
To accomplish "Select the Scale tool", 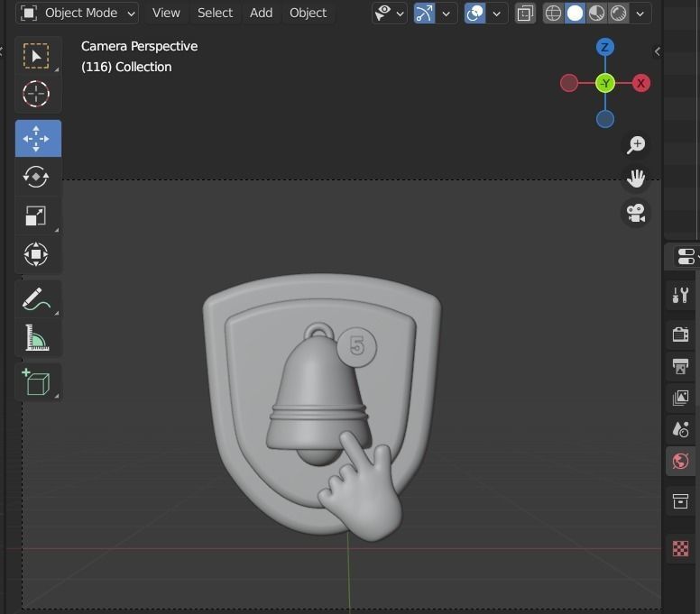I will tap(38, 215).
